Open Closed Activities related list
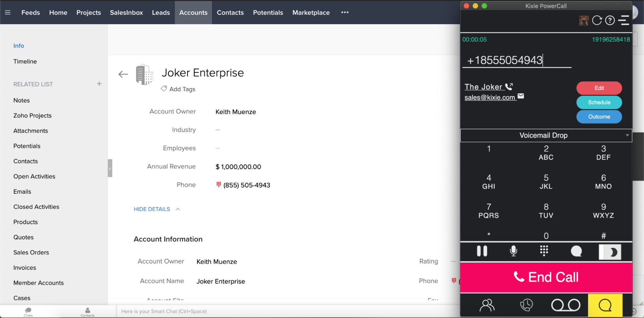 coord(36,207)
